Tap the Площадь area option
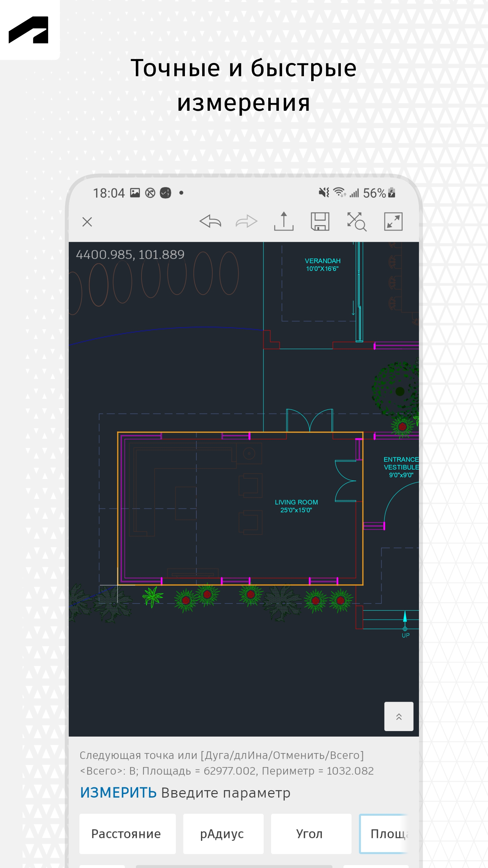 click(x=384, y=834)
